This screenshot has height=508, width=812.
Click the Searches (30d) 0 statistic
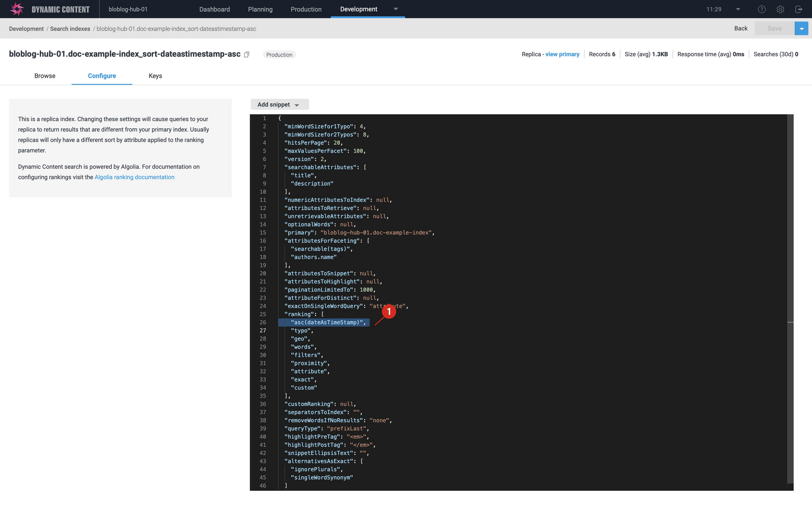[776, 54]
